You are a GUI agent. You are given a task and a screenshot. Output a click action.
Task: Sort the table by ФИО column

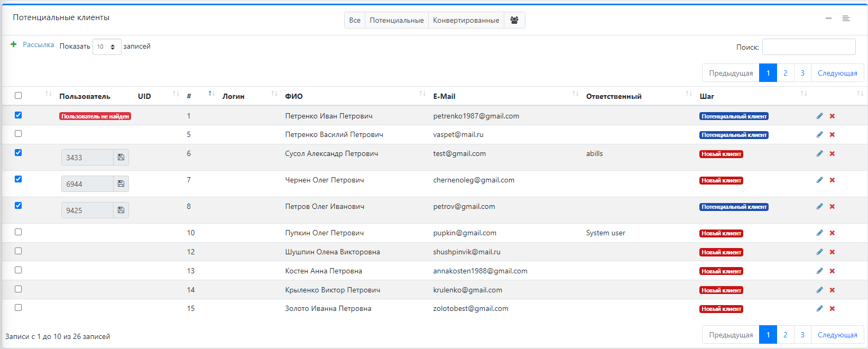click(x=294, y=96)
